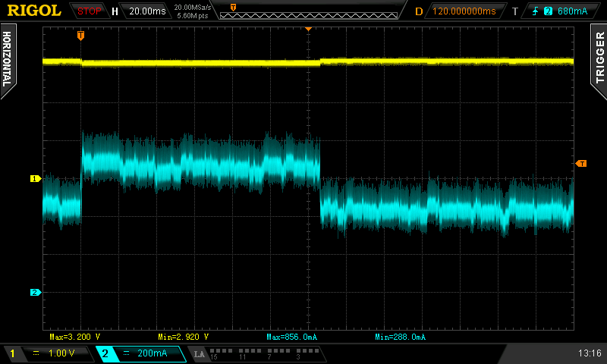Click the T trigger label in the top bar

pos(515,11)
